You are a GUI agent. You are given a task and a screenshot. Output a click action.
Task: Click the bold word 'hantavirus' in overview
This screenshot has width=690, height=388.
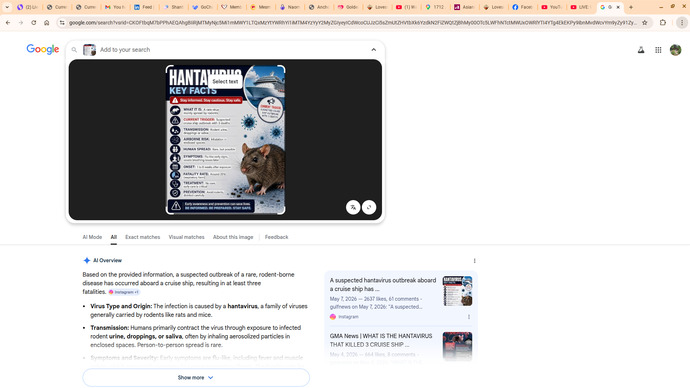coord(242,306)
